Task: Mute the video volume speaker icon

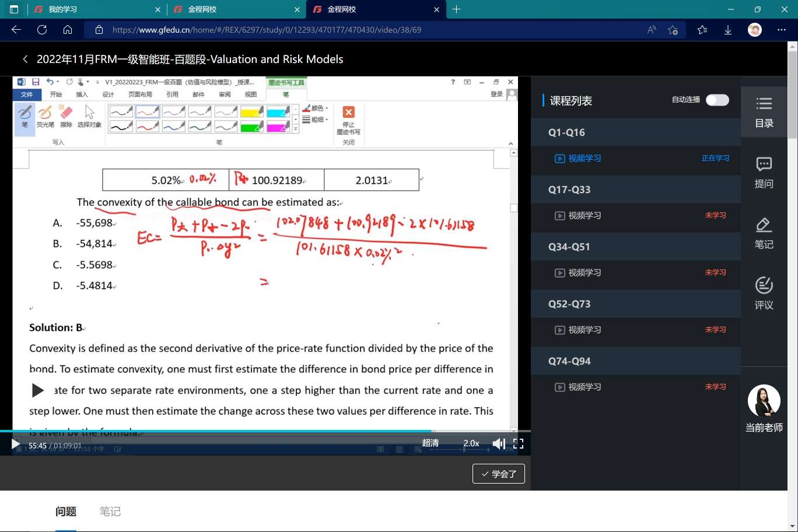Action: tap(498, 444)
